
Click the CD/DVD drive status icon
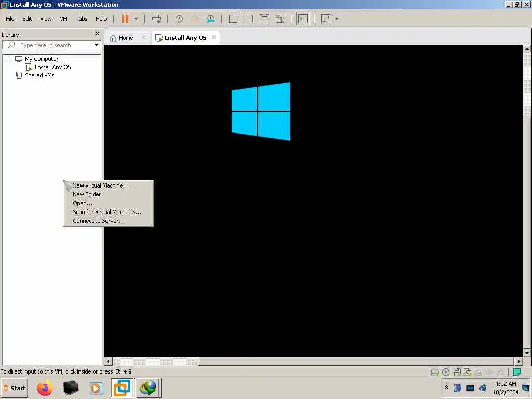446,372
